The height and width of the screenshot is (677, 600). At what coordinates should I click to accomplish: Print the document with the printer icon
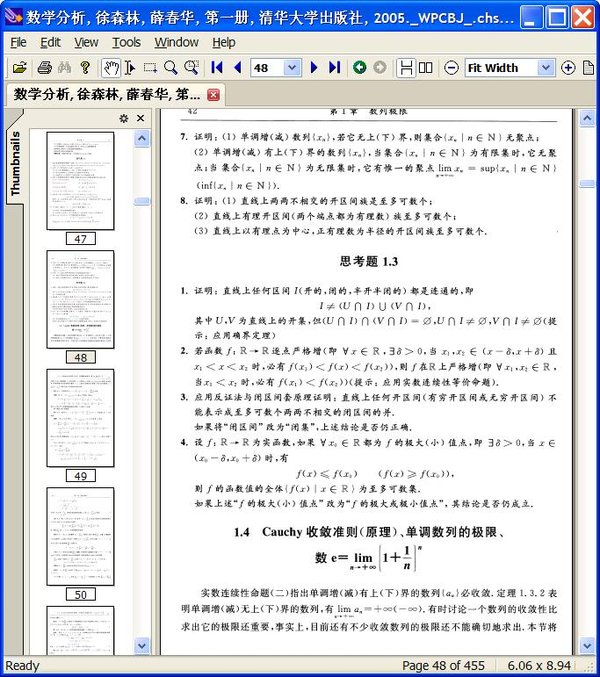(x=45, y=68)
